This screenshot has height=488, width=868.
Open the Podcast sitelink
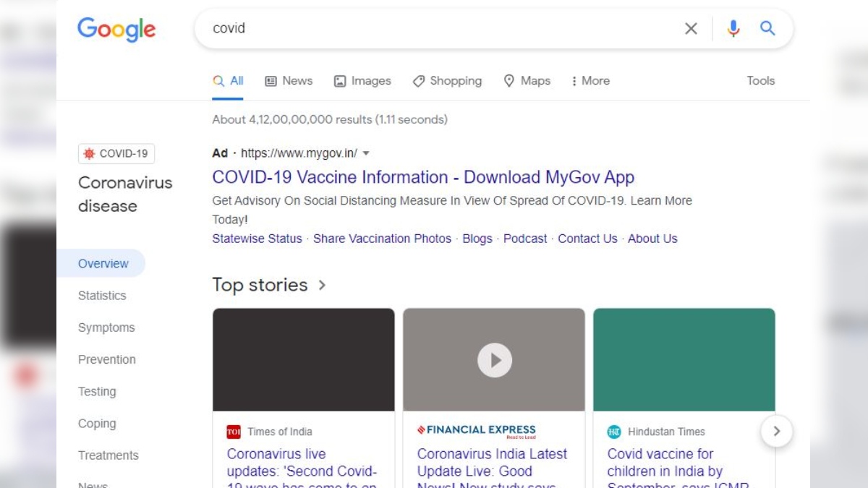525,239
